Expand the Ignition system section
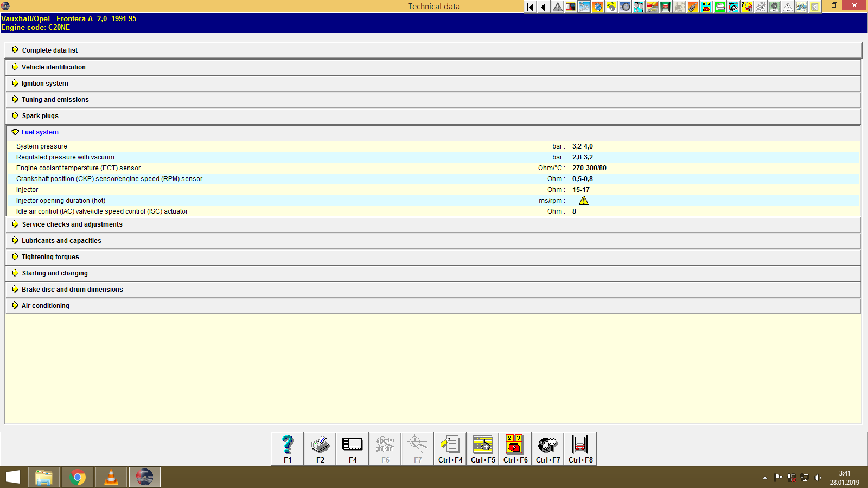This screenshot has width=868, height=488. [x=44, y=83]
